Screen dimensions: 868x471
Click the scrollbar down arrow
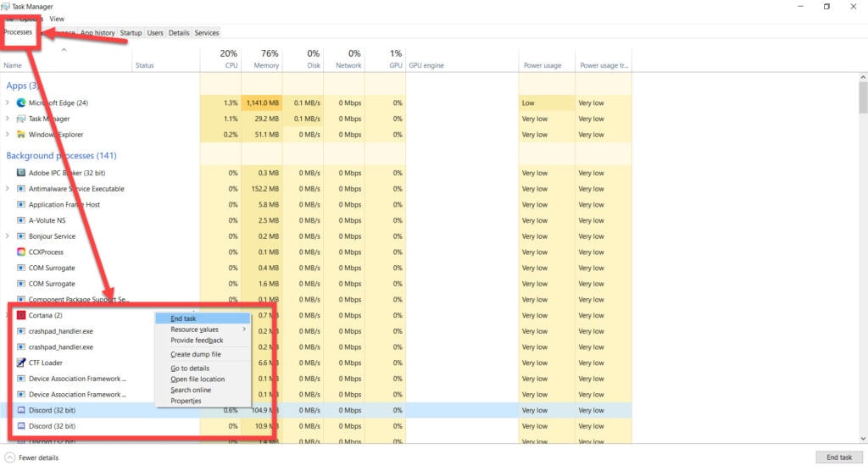[x=863, y=438]
